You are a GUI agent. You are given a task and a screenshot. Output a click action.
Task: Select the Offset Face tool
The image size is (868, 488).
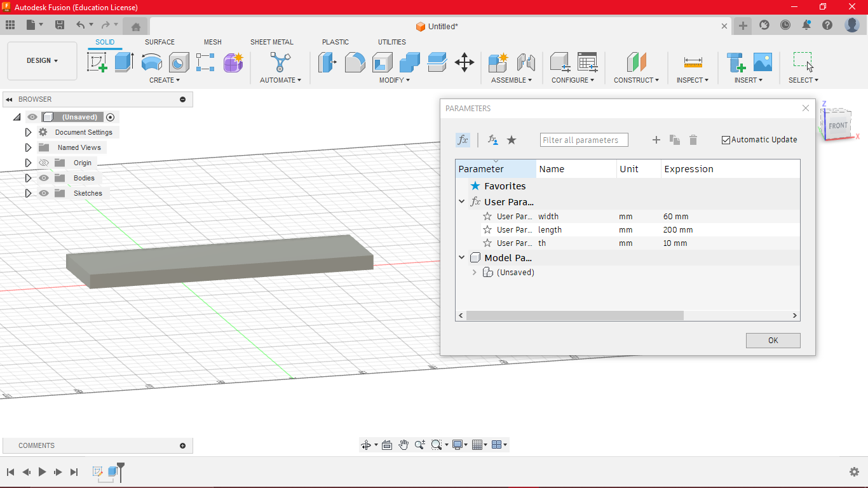pyautogui.click(x=437, y=62)
